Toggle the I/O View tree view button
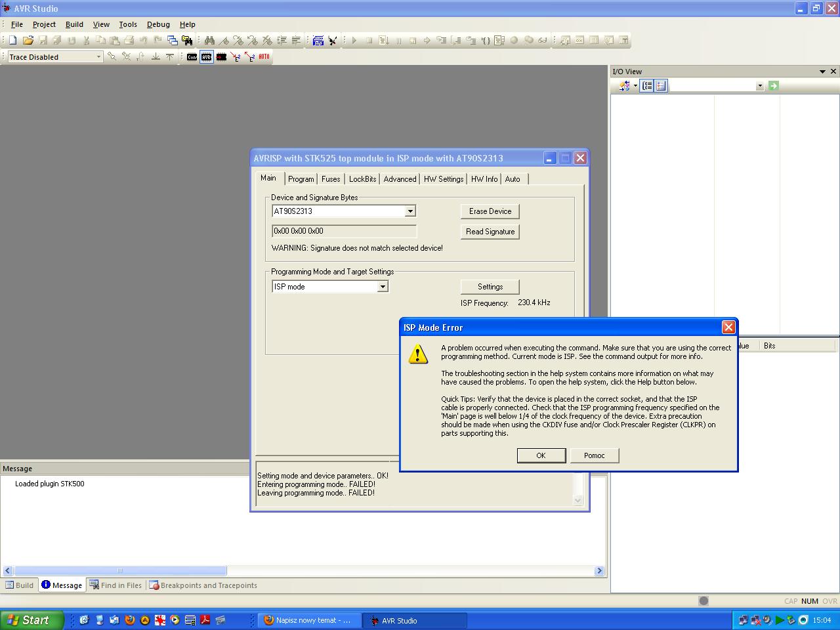 tap(647, 86)
